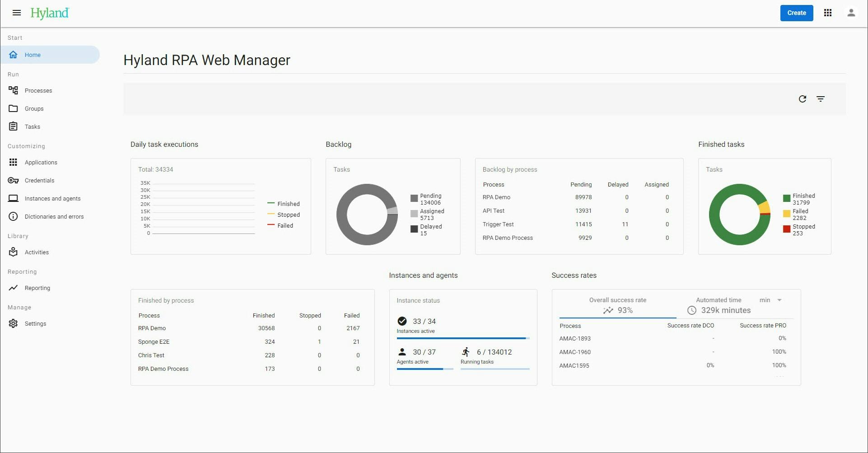Open the Reporting page
This screenshot has height=453, width=868.
coord(50,288)
